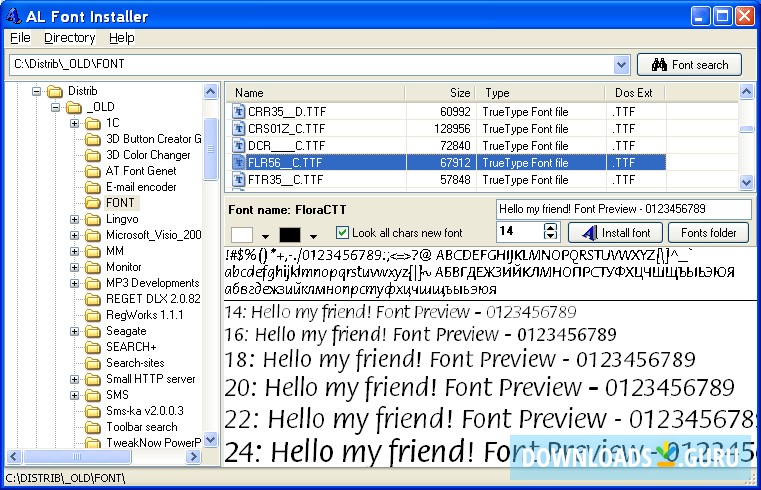Click the FLR56__C.TTF font file icon
Image resolution: width=761 pixels, height=490 pixels.
coord(239,162)
